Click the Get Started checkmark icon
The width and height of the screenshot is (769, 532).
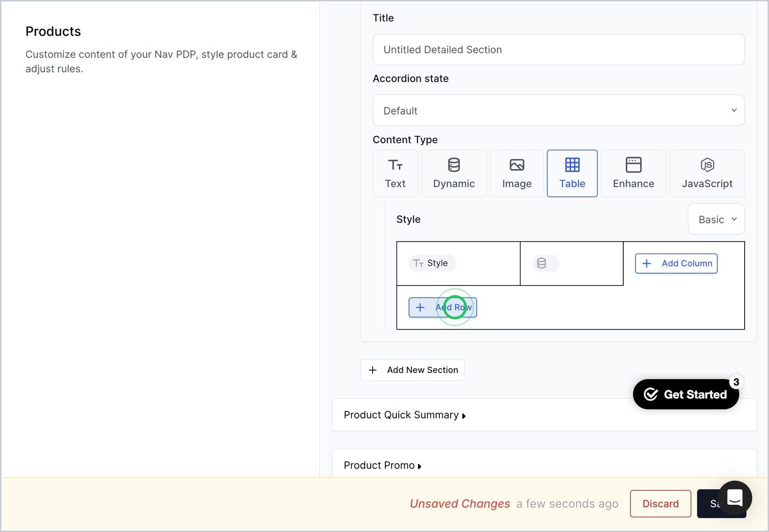point(651,394)
